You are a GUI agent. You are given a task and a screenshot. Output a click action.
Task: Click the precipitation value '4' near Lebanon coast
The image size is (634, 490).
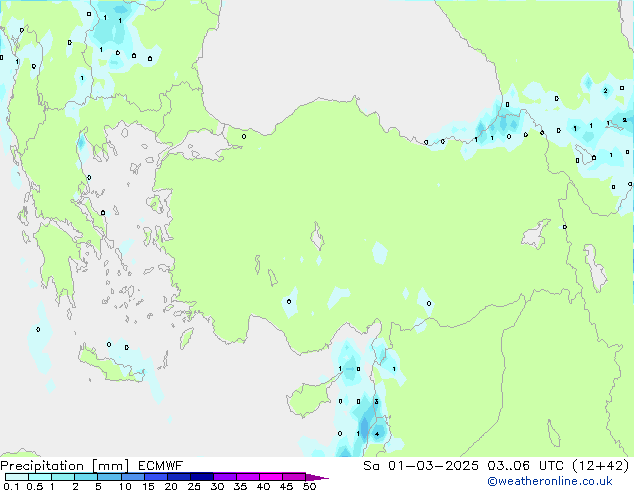coord(377,434)
